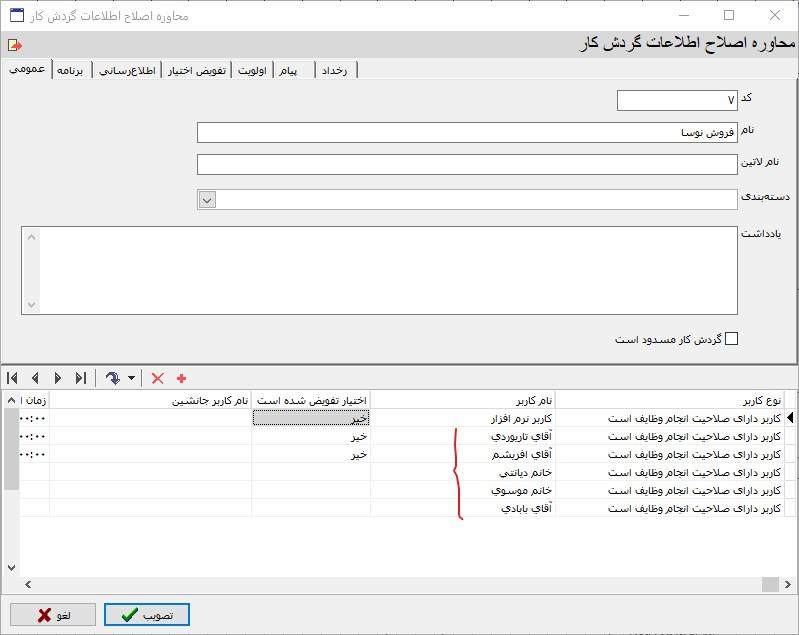Add new row with red plus icon
The image size is (799, 635).
click(x=181, y=378)
